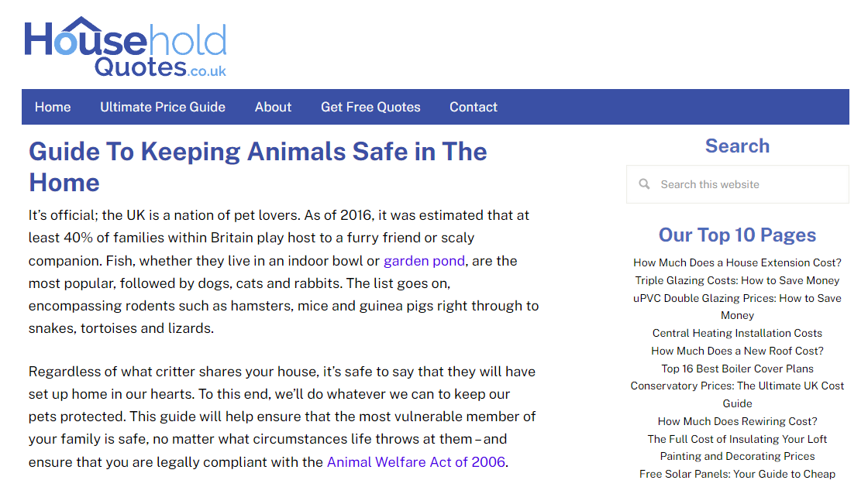Viewport: 868px width, 487px height.
Task: Open uPVC Double Glazing Prices link
Action: [x=737, y=298]
